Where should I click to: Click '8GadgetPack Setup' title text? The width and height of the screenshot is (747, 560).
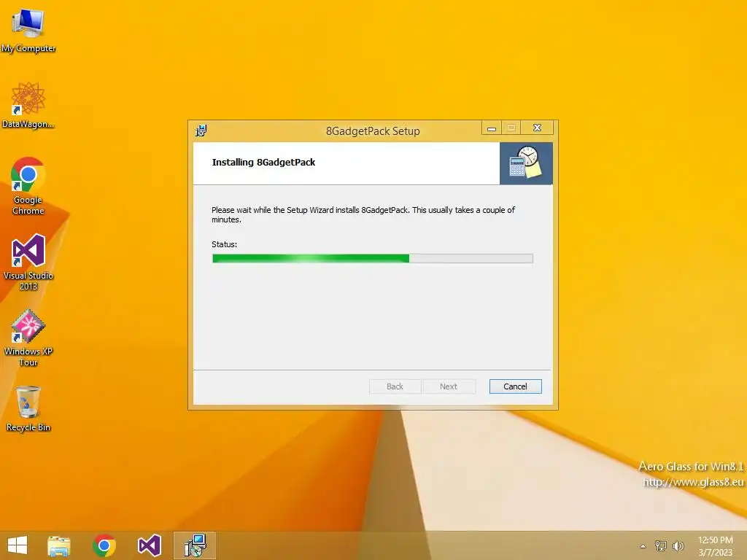(373, 131)
